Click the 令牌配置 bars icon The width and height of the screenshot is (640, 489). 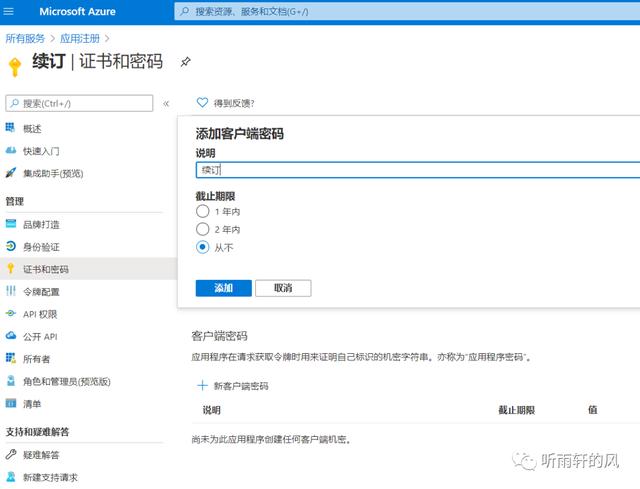coord(11,291)
